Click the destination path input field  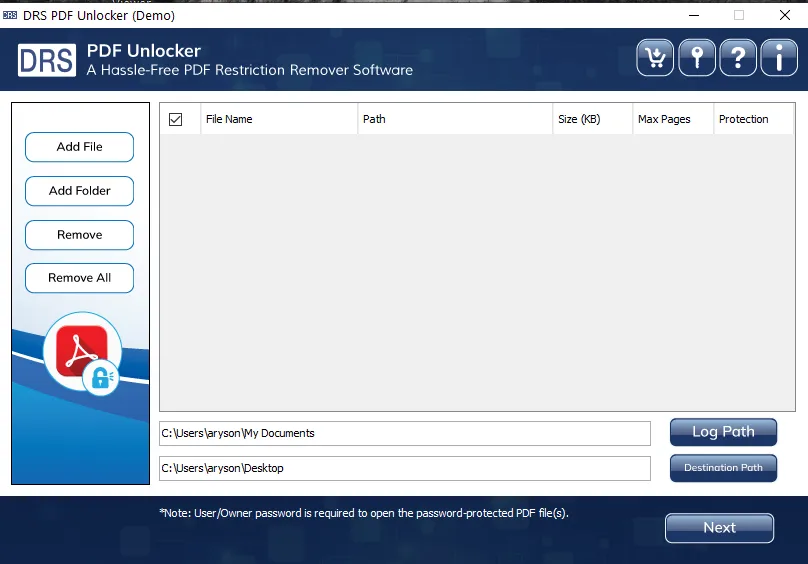[x=405, y=469]
